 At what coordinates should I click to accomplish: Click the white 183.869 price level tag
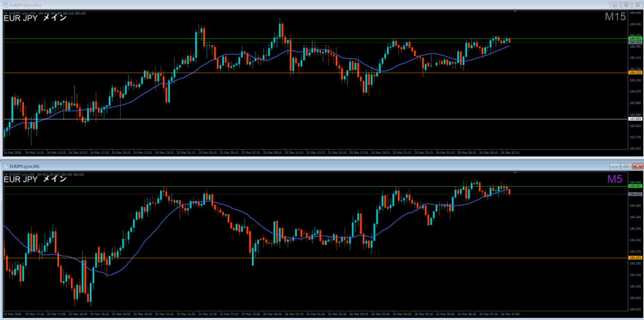(635, 119)
